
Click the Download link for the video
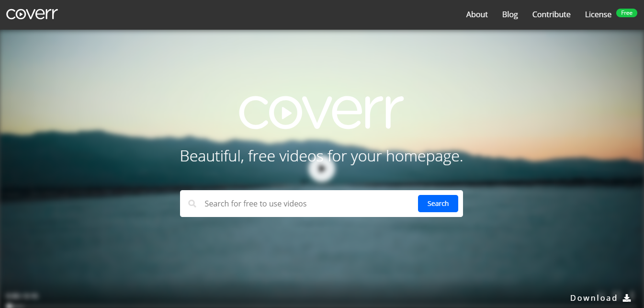pos(600,298)
